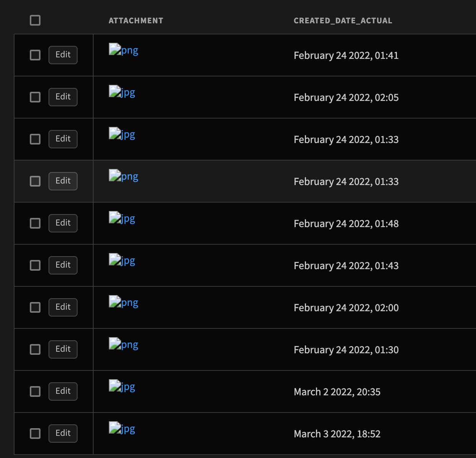The height and width of the screenshot is (458, 476).
Task: Click the date February 24 2022, 01:30
Action: coord(346,350)
